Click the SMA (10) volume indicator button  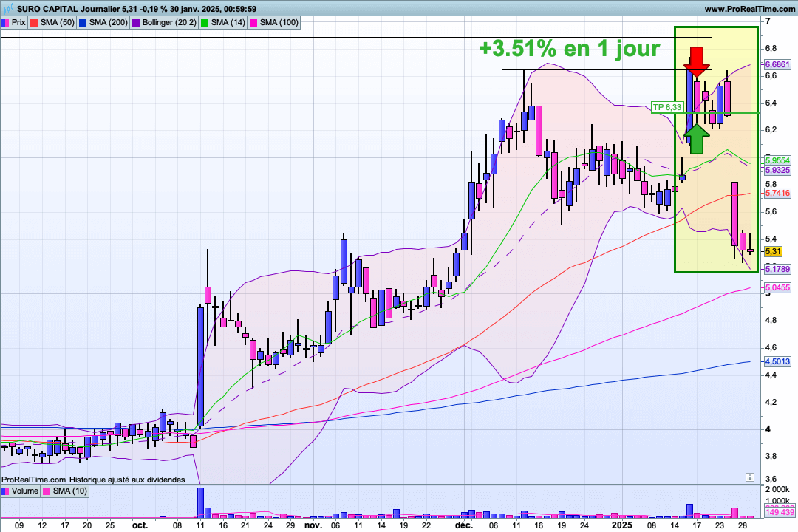[x=64, y=491]
